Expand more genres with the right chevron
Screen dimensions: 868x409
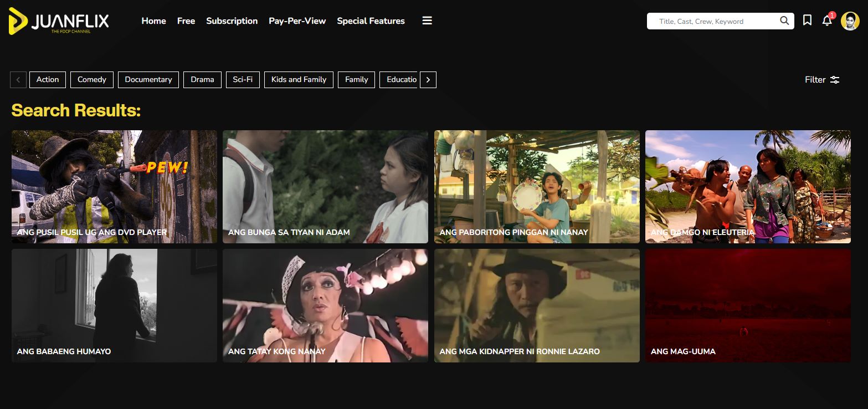[428, 79]
